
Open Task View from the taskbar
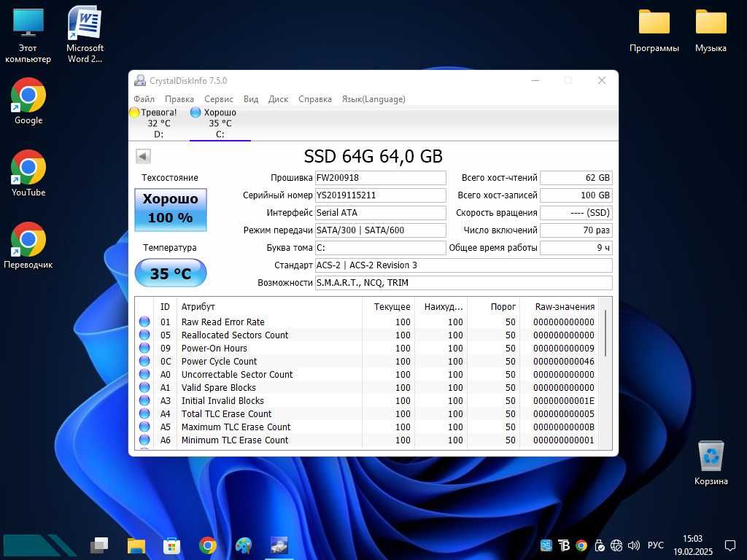click(99, 545)
